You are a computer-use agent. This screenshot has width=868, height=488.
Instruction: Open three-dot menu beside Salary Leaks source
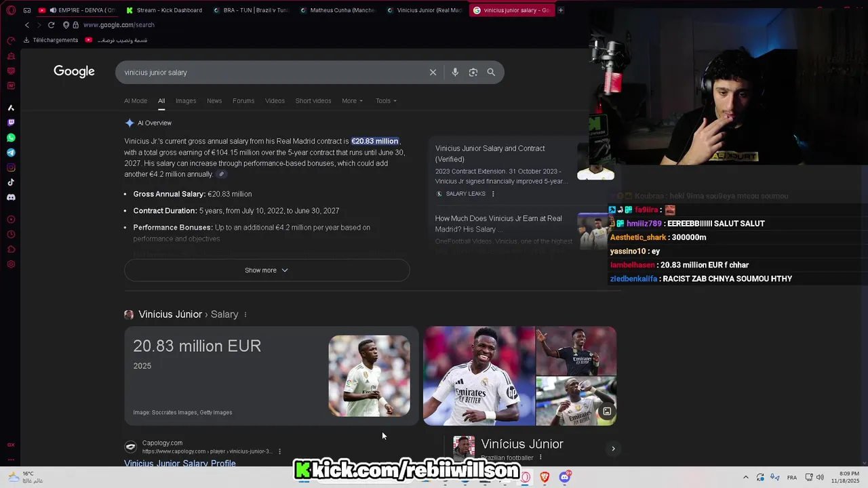coord(493,194)
